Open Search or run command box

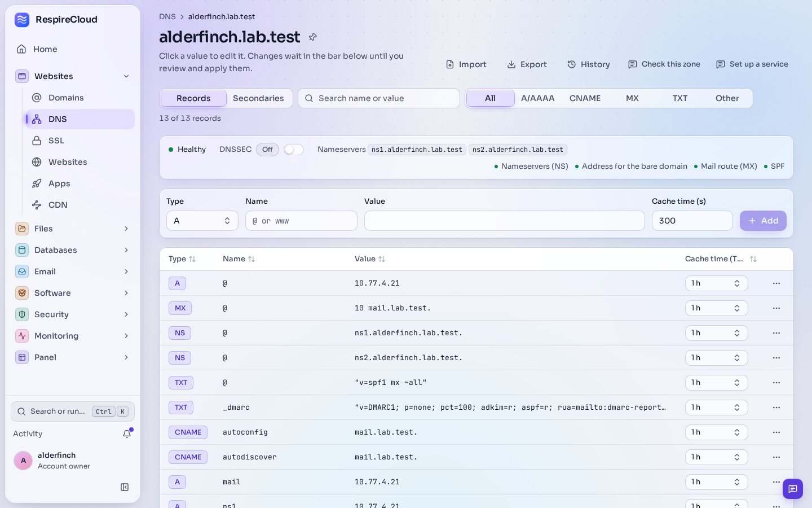pos(73,411)
